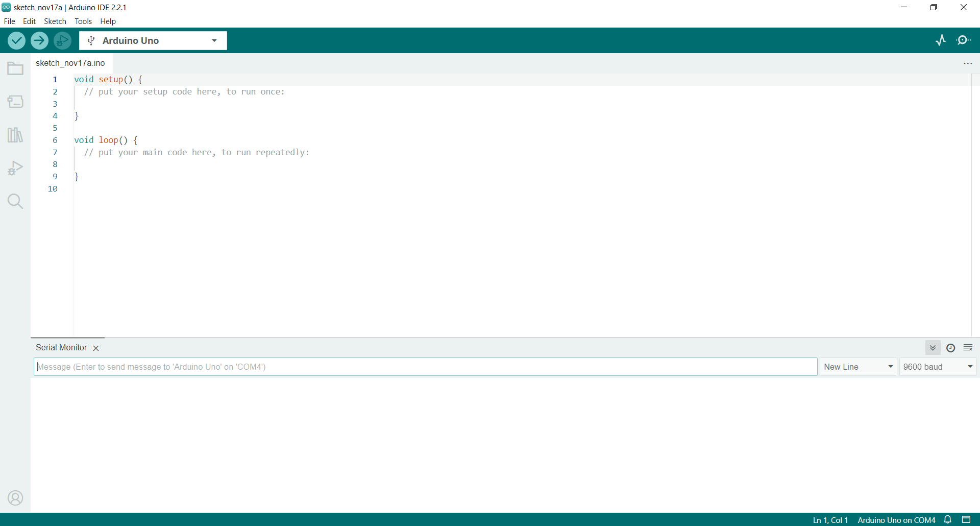This screenshot has width=980, height=526.
Task: Click 'Ln 1, Col 1' in status bar
Action: pyautogui.click(x=830, y=520)
